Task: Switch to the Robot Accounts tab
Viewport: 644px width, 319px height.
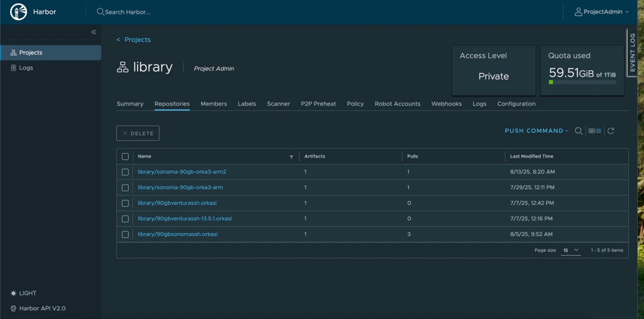Action: click(x=397, y=104)
